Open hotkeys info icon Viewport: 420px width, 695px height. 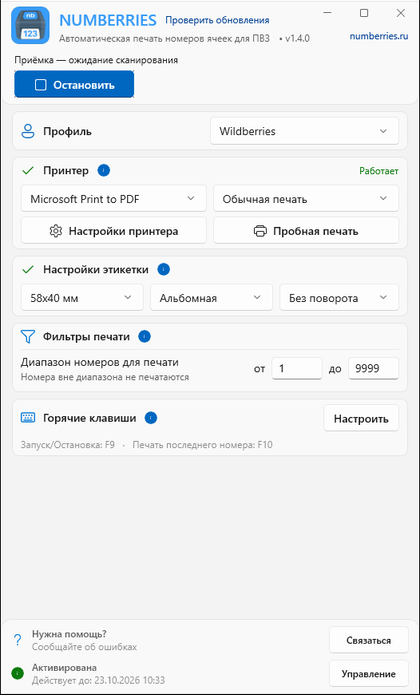151,418
